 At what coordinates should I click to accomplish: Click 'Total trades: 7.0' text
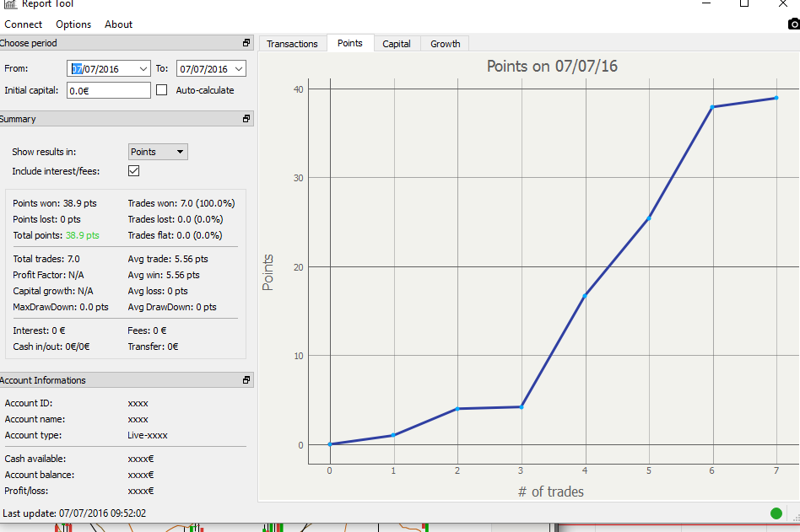pyautogui.click(x=46, y=259)
